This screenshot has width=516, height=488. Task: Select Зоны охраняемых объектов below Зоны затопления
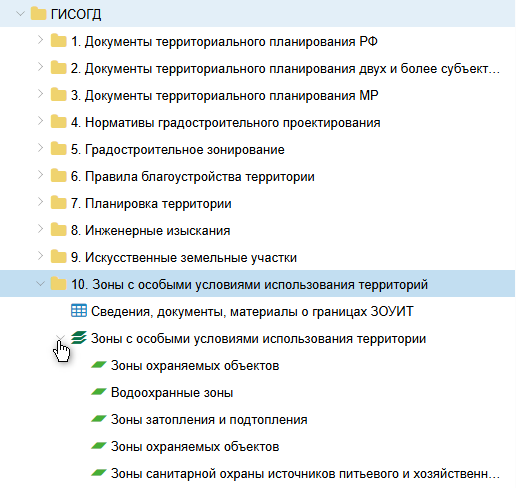[195, 447]
